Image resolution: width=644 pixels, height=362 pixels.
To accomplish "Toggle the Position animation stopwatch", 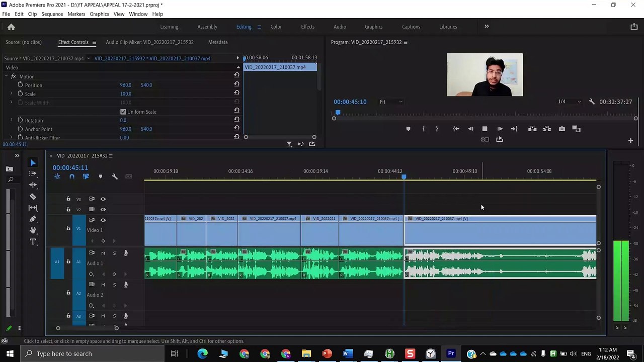I will [20, 85].
